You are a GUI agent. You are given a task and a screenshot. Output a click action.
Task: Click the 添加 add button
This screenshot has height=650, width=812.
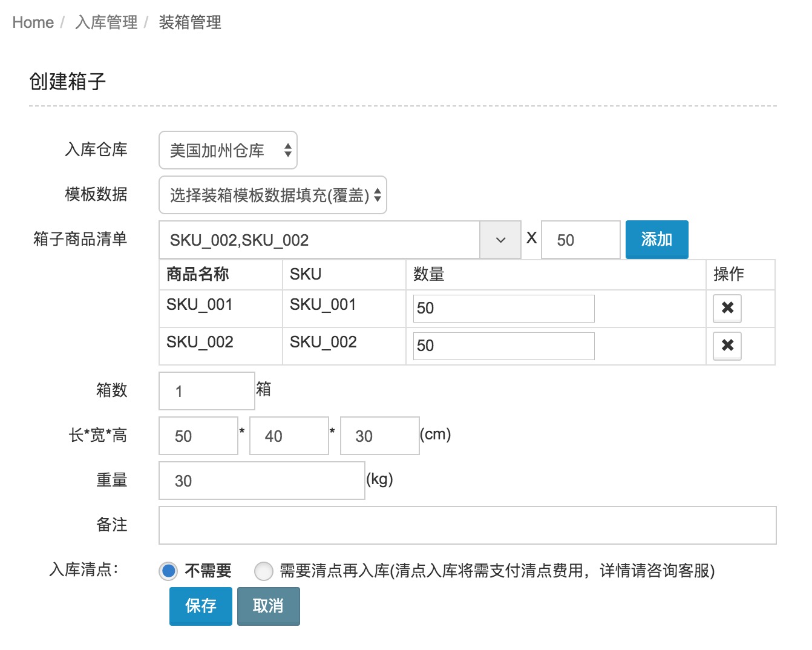[656, 240]
